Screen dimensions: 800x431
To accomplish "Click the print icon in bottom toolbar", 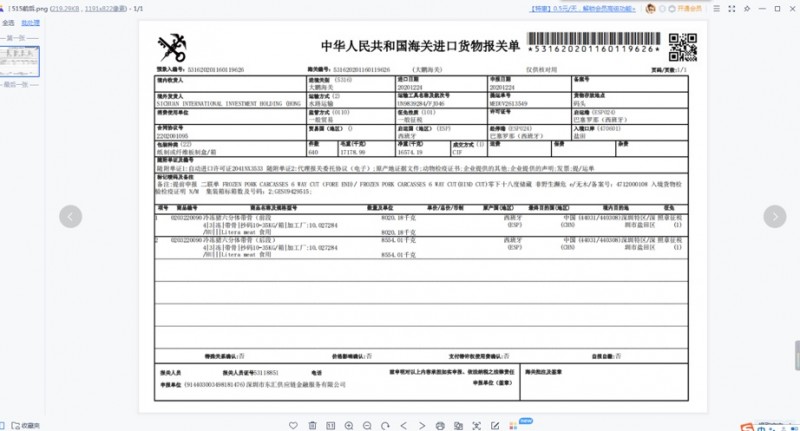I will click(440, 425).
